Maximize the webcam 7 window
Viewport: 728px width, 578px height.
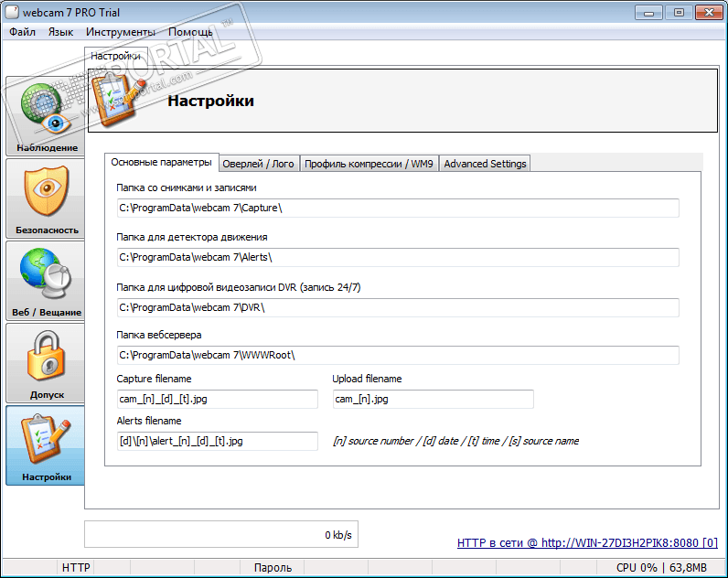pos(679,13)
